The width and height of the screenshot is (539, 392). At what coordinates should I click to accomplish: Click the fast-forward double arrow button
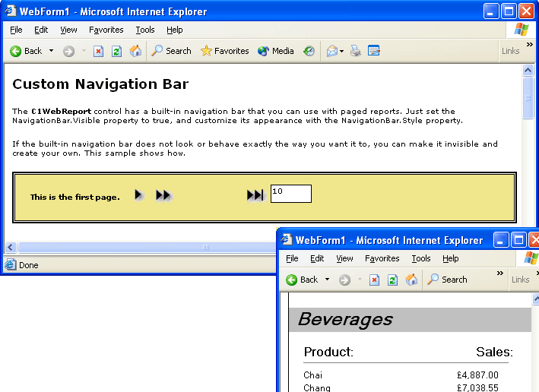[163, 195]
